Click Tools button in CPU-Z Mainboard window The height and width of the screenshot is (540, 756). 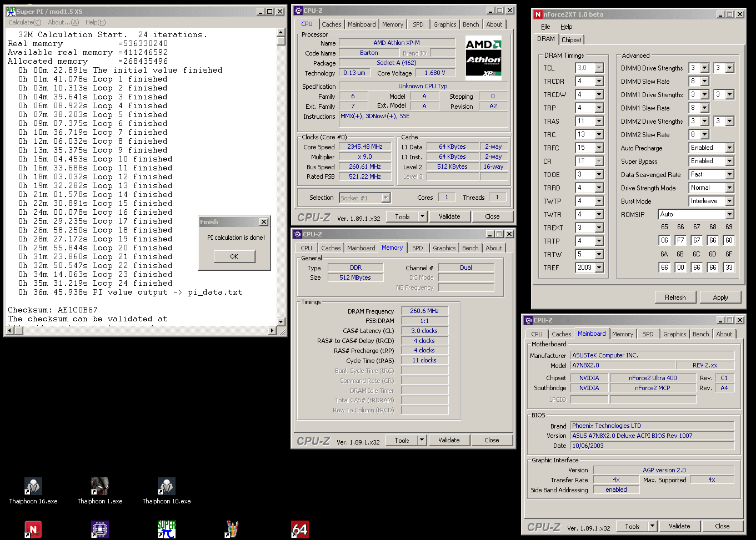[632, 526]
